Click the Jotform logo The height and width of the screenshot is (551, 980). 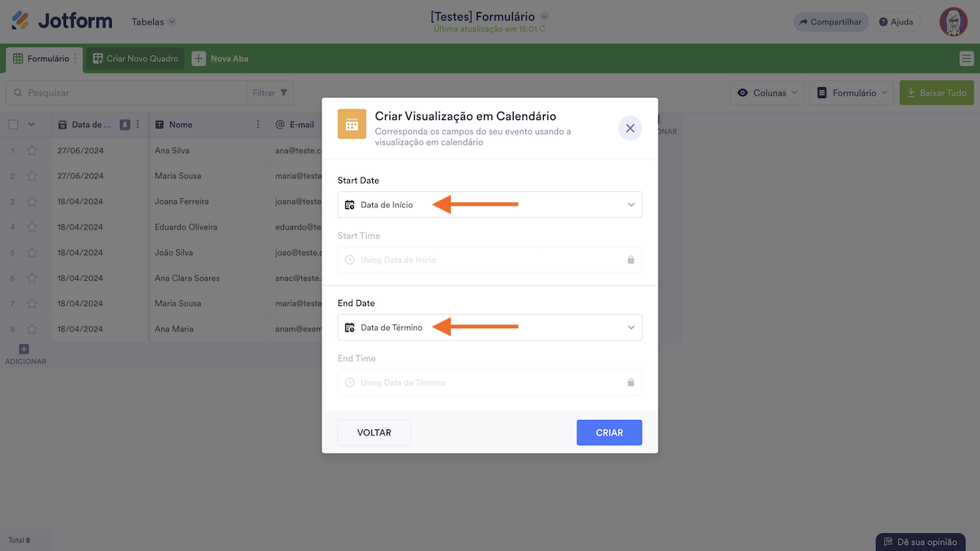click(62, 21)
